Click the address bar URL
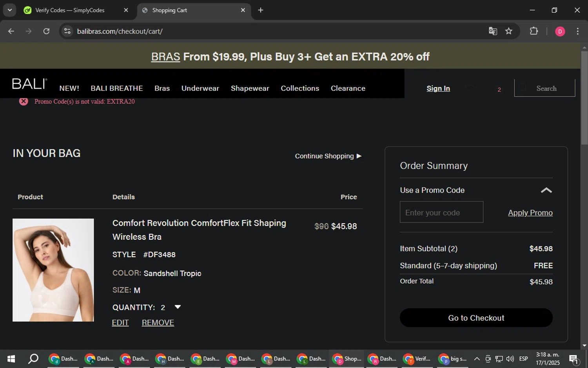 (x=120, y=31)
